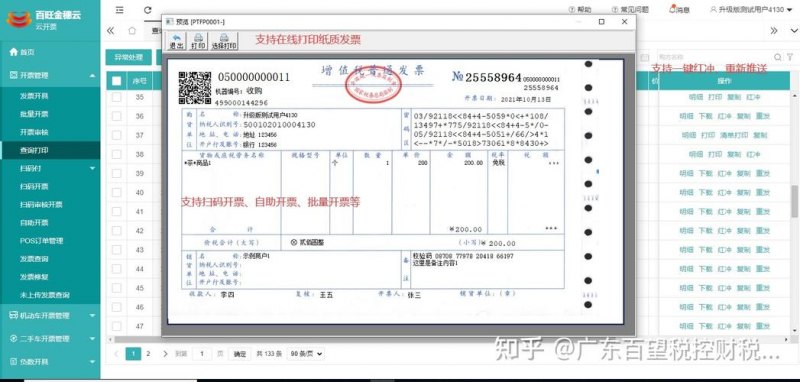Check the checkbox for row 38
Image resolution: width=800 pixels, height=382 pixels.
(x=117, y=154)
